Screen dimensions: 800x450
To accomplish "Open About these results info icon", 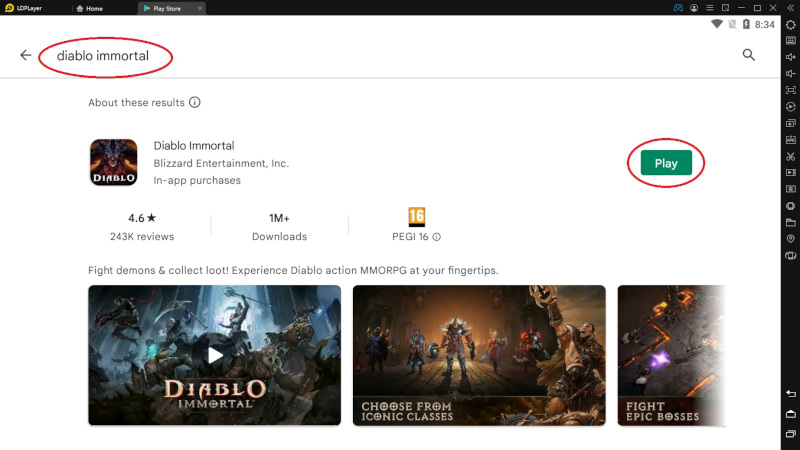I will 194,102.
